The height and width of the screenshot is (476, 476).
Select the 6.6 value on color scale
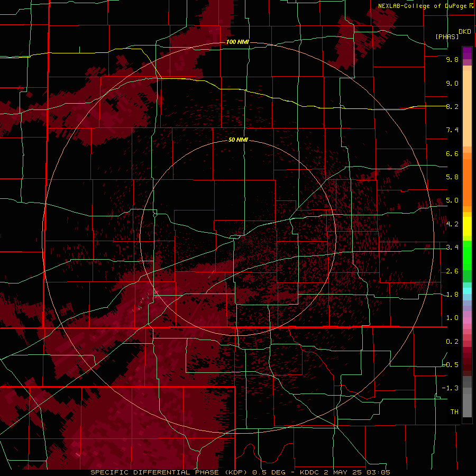click(452, 153)
